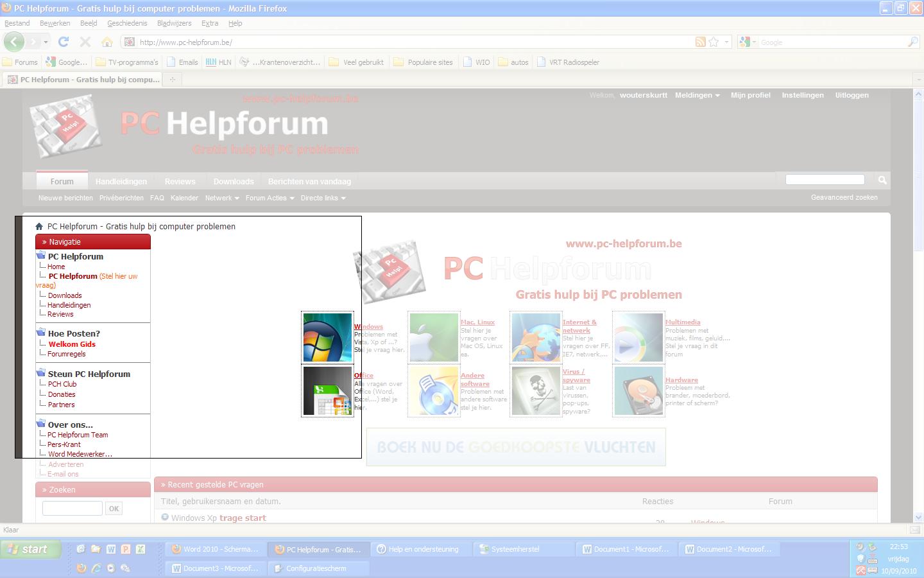
Task: Expand the Netwerk dropdown menu
Action: click(x=222, y=198)
